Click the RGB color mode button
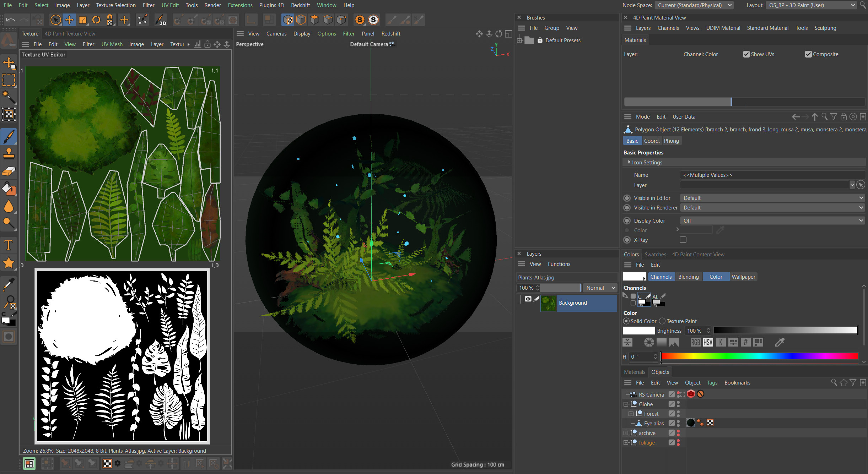Viewport: 868px width, 474px height. click(x=695, y=342)
